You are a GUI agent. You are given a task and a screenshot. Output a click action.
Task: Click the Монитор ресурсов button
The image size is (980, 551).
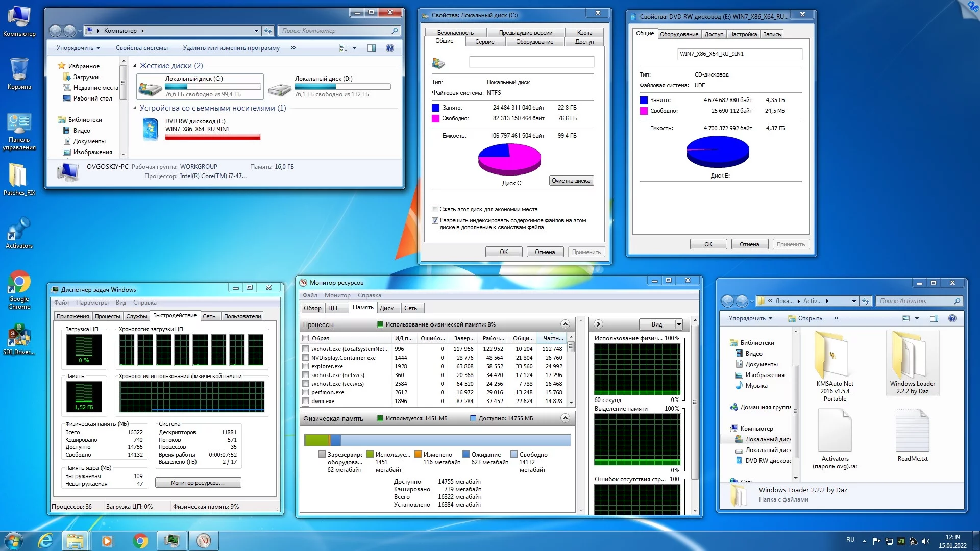point(198,483)
